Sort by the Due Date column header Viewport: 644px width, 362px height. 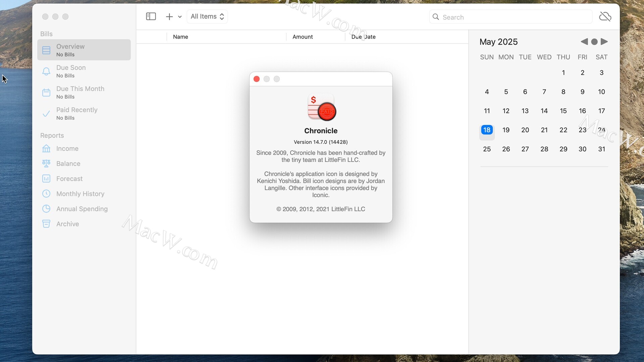[x=407, y=37]
